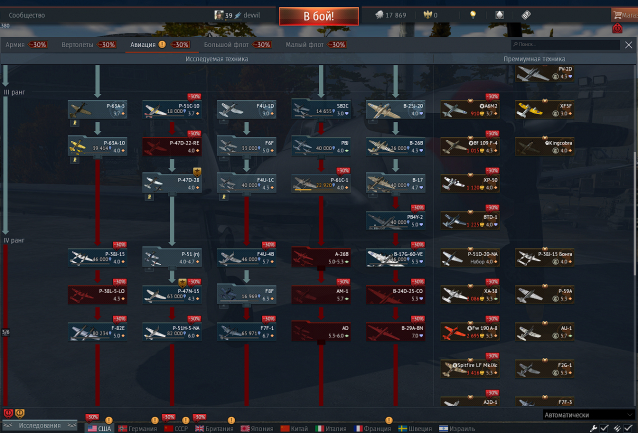The height and width of the screenshot is (433, 638).
Task: Select the СССР nation tab
Action: click(x=176, y=429)
